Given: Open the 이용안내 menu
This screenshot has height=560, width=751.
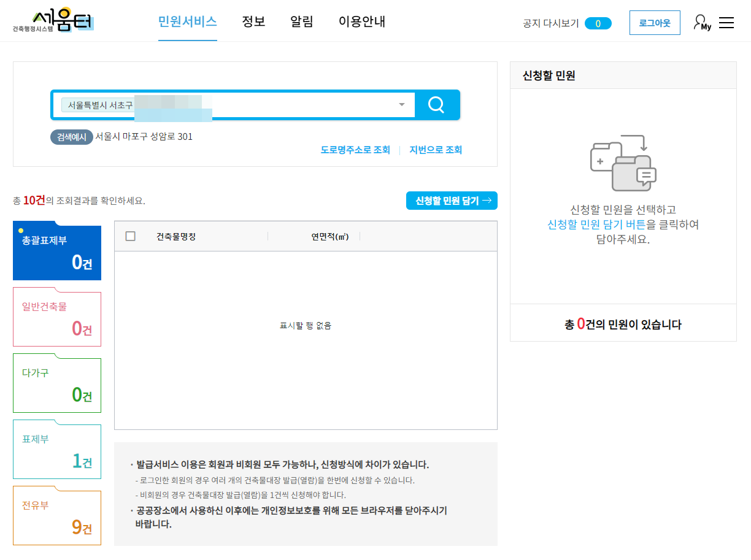Looking at the screenshot, I should (x=362, y=21).
